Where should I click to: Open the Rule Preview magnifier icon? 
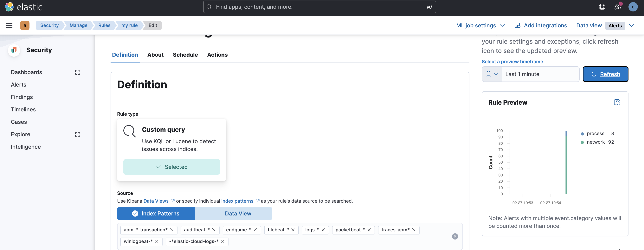click(x=617, y=102)
